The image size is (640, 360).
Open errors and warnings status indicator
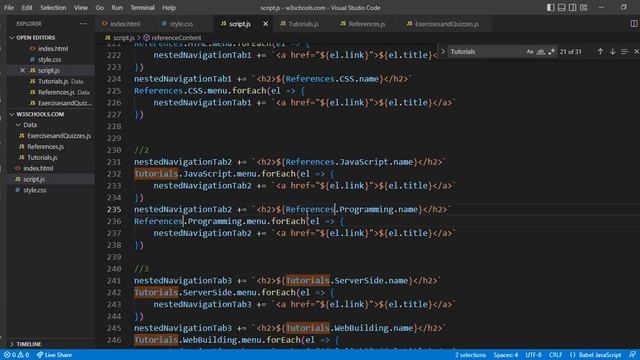click(16, 355)
